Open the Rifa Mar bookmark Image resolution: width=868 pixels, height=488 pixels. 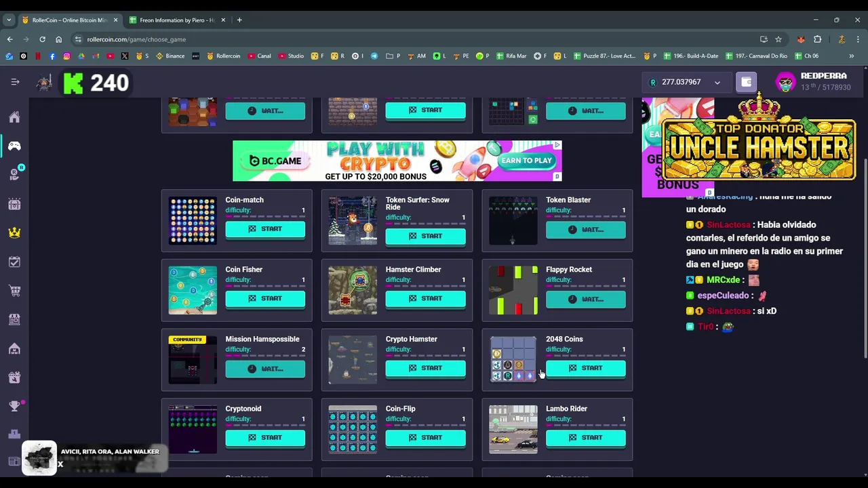tap(511, 56)
